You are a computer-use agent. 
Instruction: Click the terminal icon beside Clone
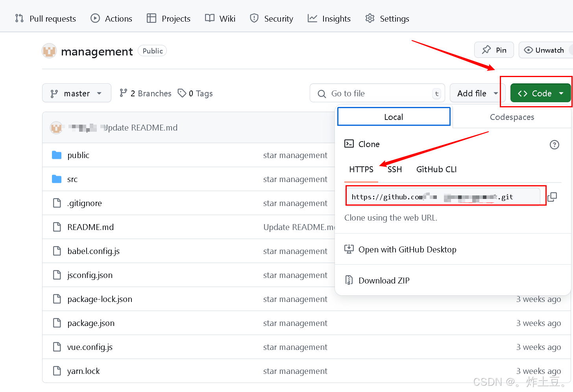349,144
